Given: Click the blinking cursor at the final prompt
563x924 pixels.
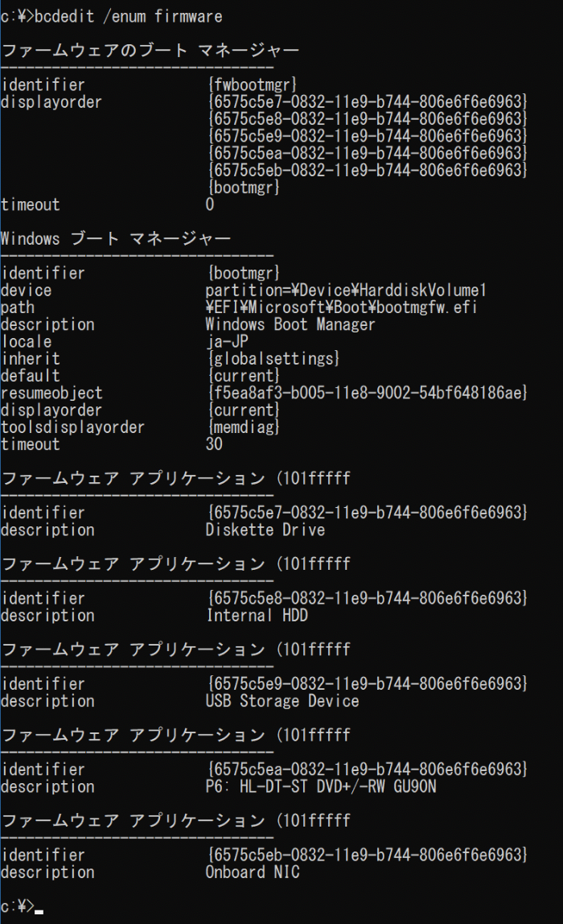Looking at the screenshot, I should coord(39,911).
